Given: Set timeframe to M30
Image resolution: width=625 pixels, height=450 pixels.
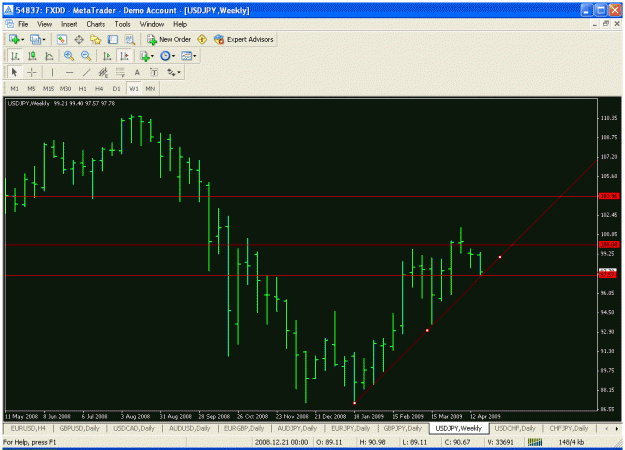Looking at the screenshot, I should [x=65, y=88].
